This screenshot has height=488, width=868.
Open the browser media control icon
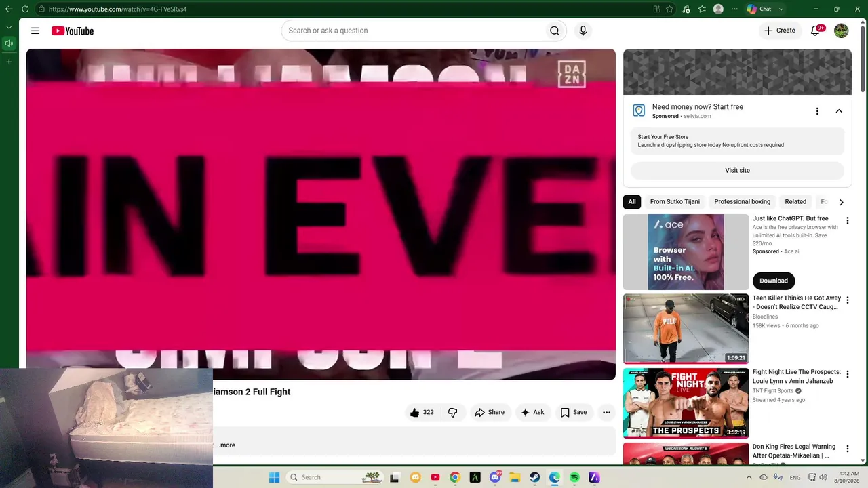pos(686,9)
